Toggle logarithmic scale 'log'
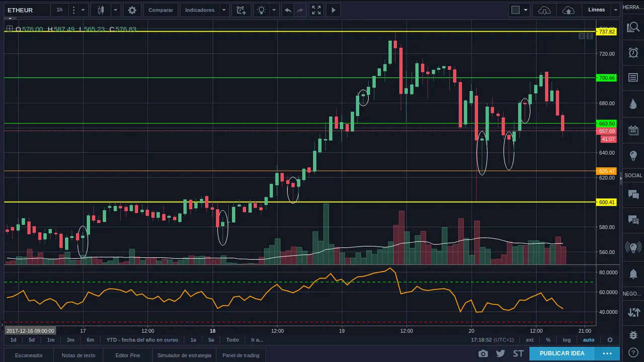Image resolution: width=644 pixels, height=362 pixels. coord(567,340)
